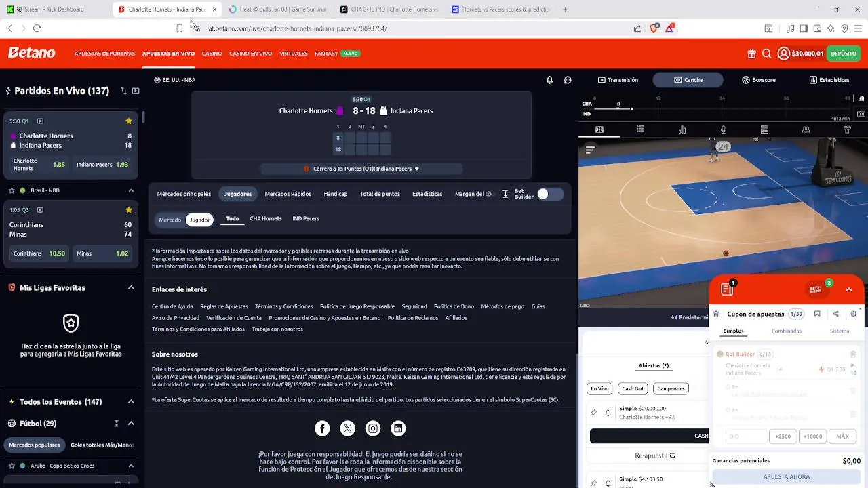868x488 pixels.
Task: Select the Mercado toggle option
Action: coord(170,220)
